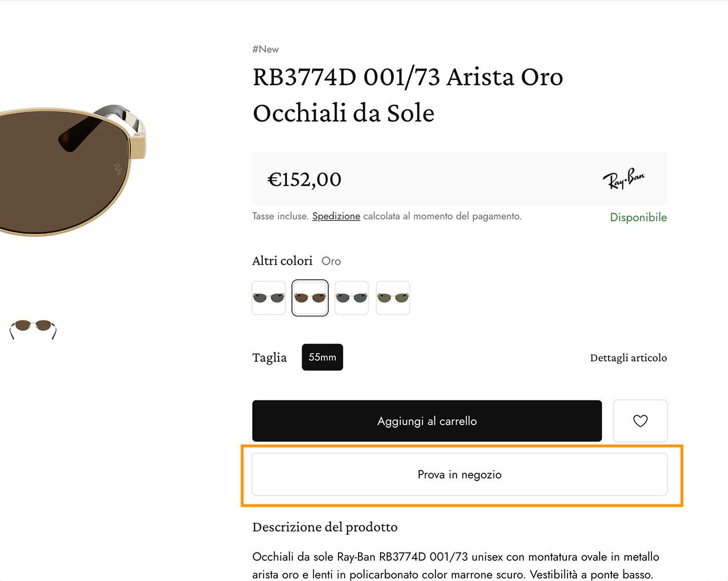Select the 55mm size option
Image resolution: width=728 pixels, height=581 pixels.
[322, 357]
